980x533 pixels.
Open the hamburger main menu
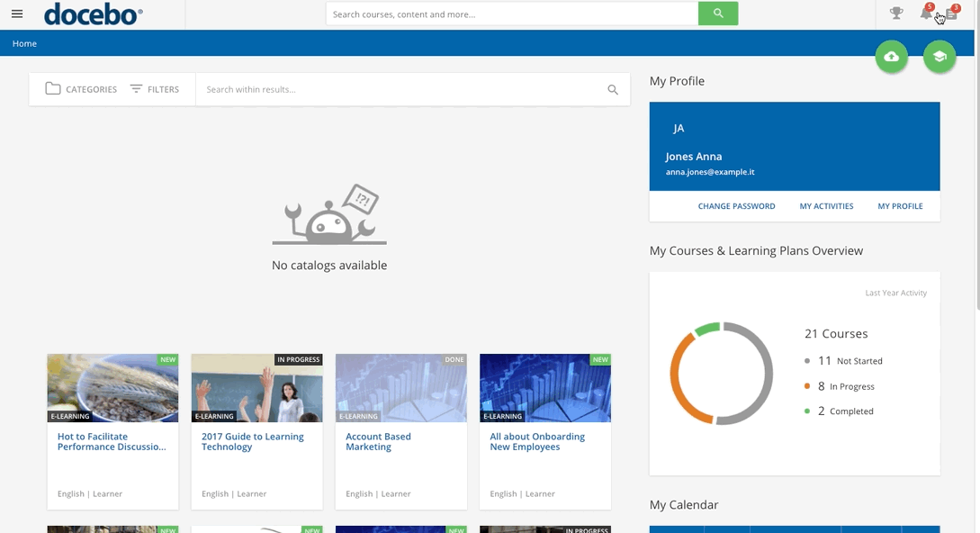coord(16,14)
